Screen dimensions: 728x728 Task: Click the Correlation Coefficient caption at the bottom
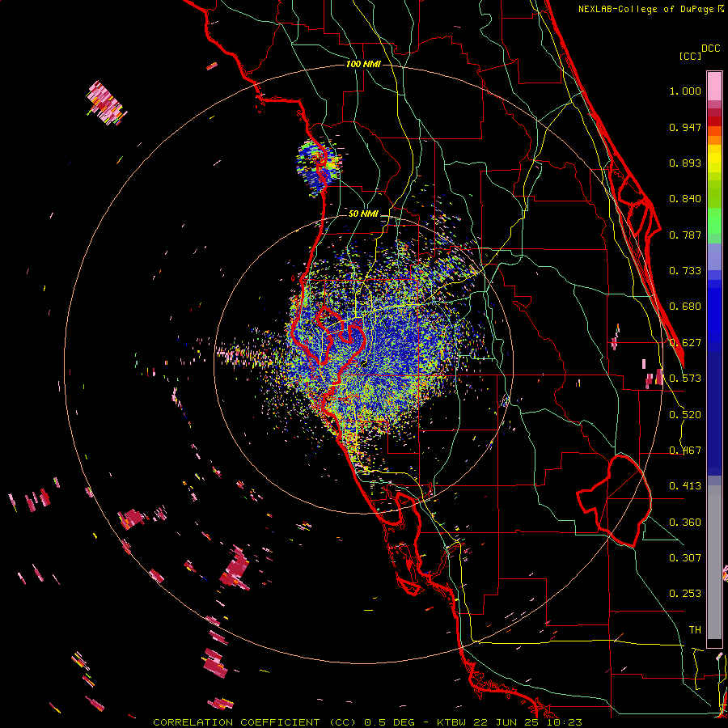(367, 722)
